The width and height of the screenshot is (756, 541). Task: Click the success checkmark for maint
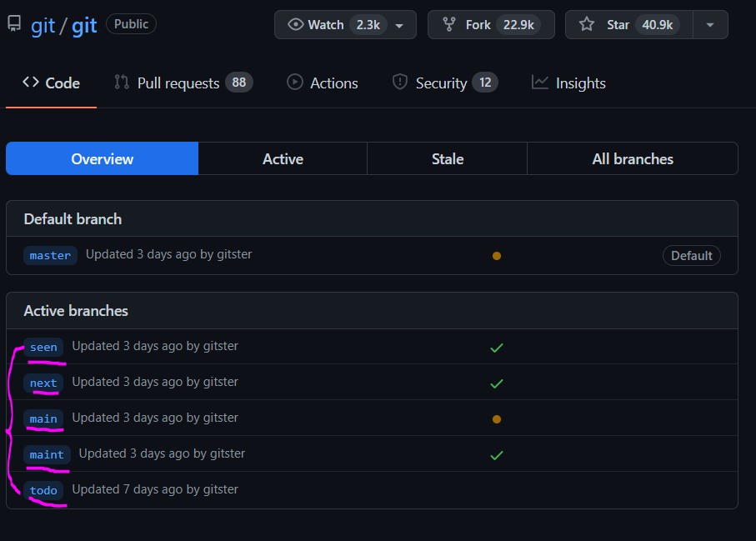[497, 455]
